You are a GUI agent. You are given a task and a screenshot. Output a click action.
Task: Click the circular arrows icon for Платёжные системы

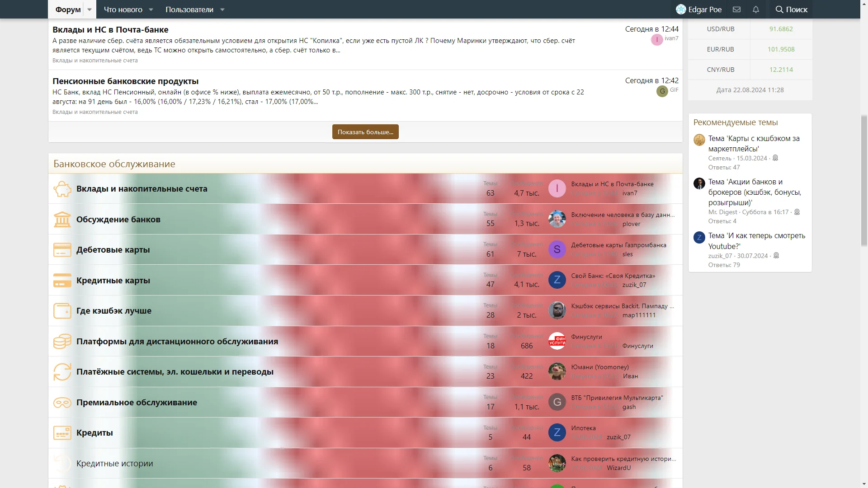click(62, 372)
